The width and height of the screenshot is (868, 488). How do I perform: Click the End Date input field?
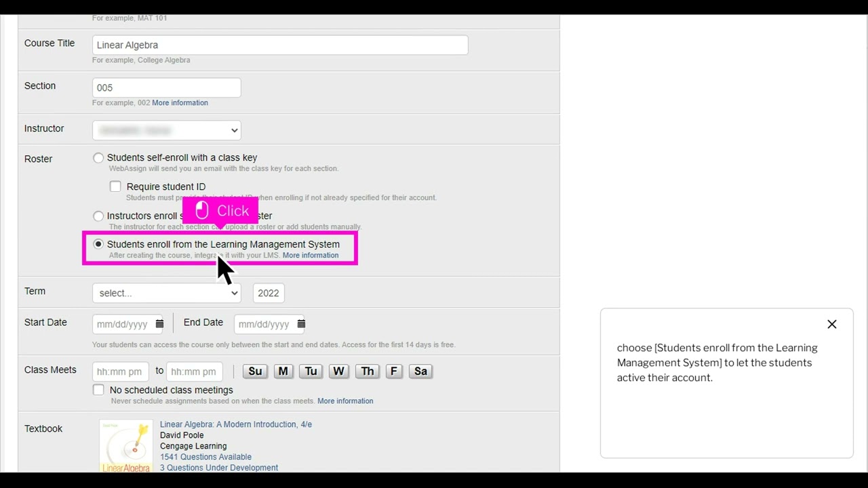pyautogui.click(x=271, y=324)
